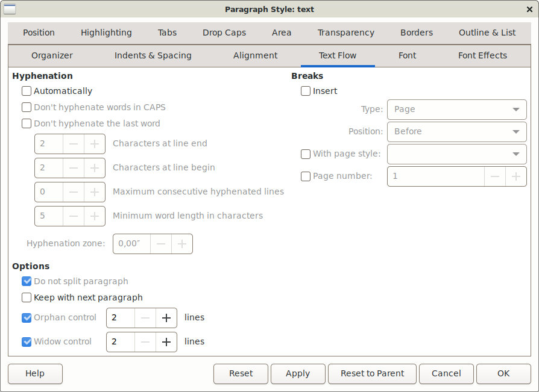This screenshot has height=392, width=539.
Task: Open the Transparency tab
Action: tap(346, 33)
